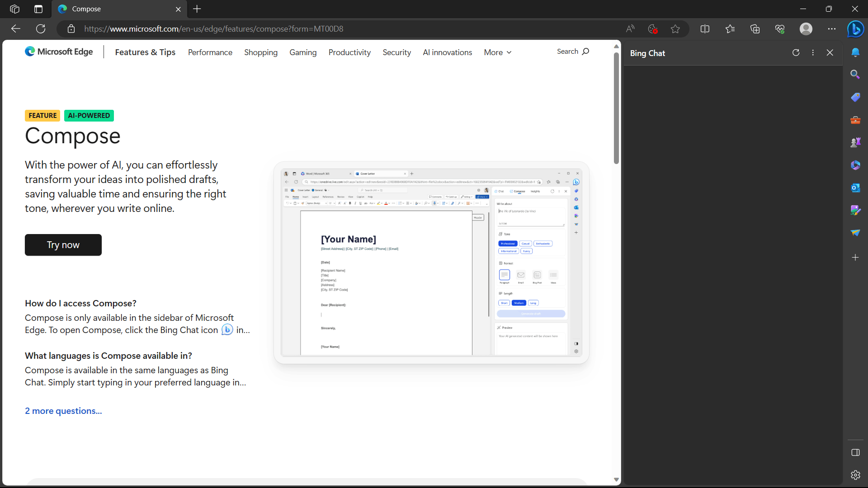Open the sidebar notifications bell
The width and height of the screenshot is (868, 488).
(x=855, y=52)
